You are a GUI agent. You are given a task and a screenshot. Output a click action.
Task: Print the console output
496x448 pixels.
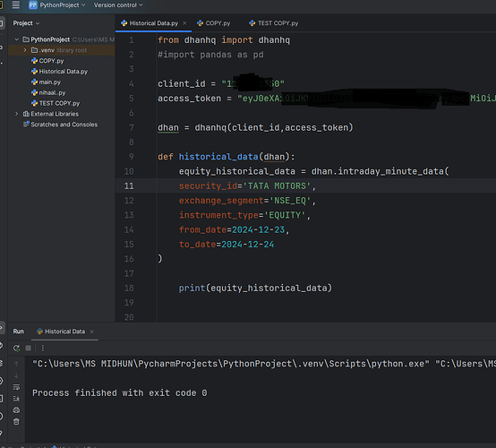point(16,410)
